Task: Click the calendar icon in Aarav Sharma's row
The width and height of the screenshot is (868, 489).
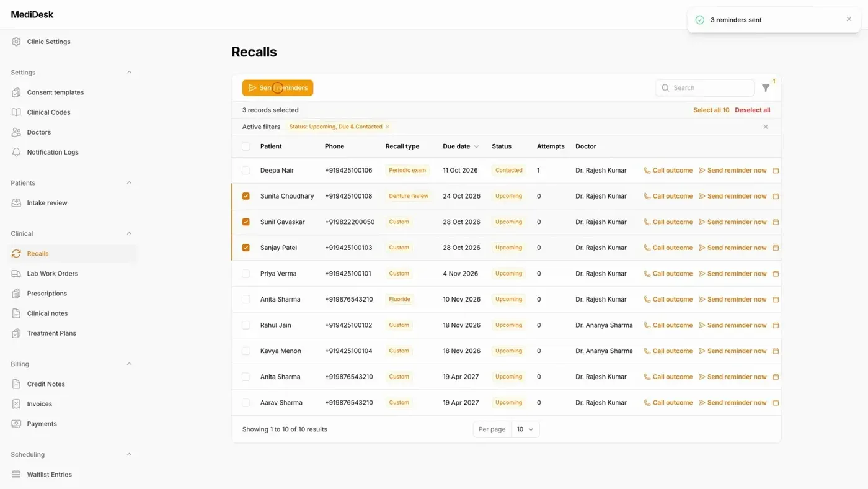Action: pyautogui.click(x=776, y=403)
